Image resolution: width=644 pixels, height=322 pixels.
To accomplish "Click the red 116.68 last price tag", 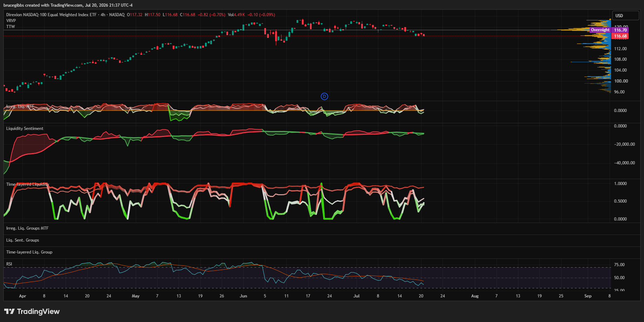I will click(x=620, y=36).
